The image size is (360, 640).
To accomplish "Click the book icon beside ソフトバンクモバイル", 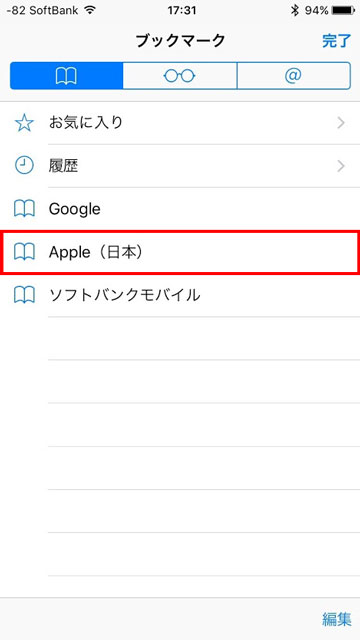I will 24,295.
